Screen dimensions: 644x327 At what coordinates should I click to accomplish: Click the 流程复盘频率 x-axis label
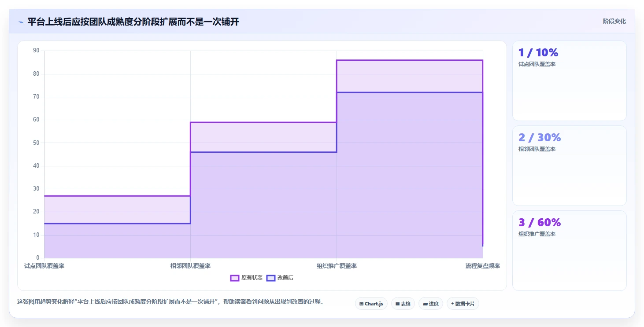(x=483, y=266)
